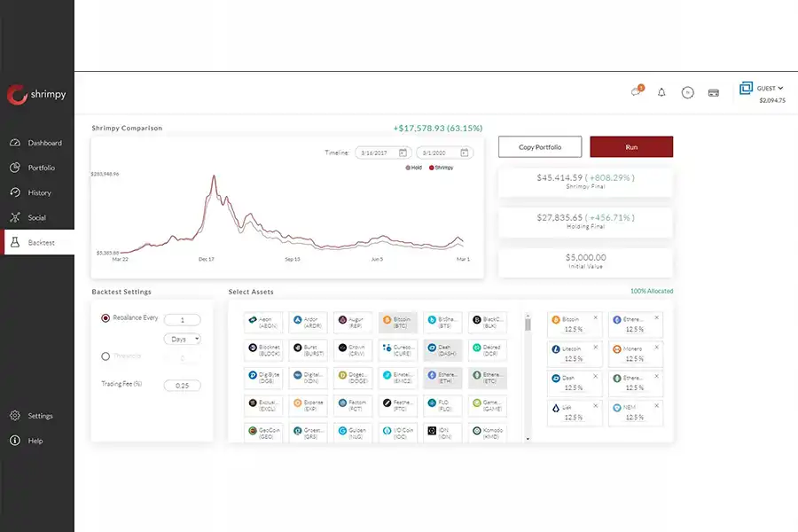Click the circular clock icon in header
798x532 pixels.
(x=687, y=92)
